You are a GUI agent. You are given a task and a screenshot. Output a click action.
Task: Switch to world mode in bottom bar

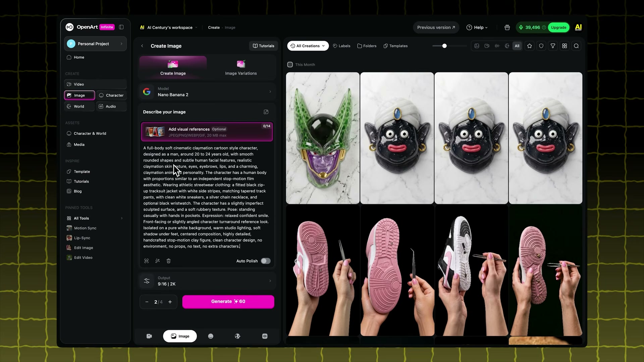237,336
